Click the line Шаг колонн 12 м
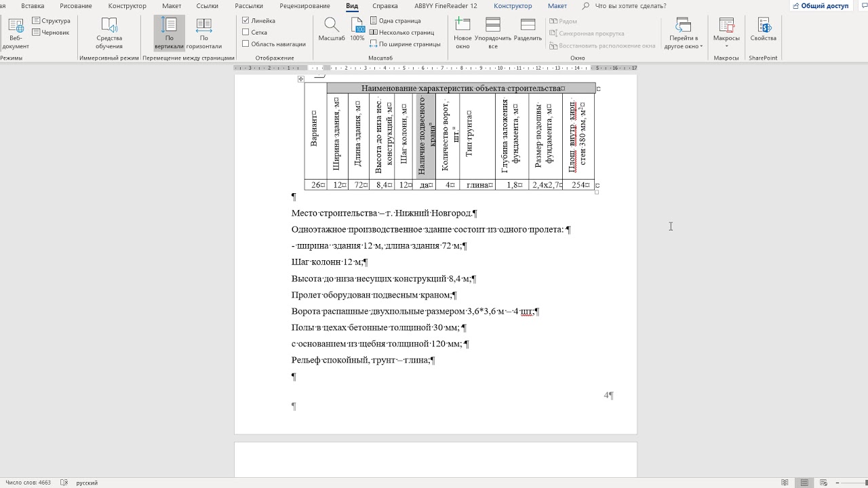Screen dimensions: 868x488 click(x=329, y=262)
